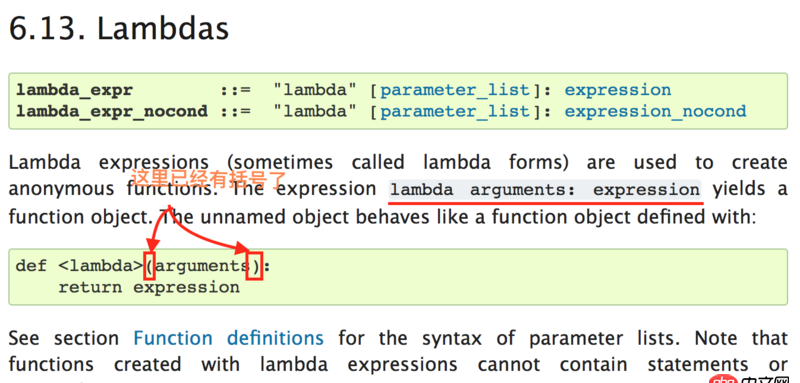Viewport: 800px width, 383px height.
Task: Click the inline code lambda arguments: expression
Action: 545,190
